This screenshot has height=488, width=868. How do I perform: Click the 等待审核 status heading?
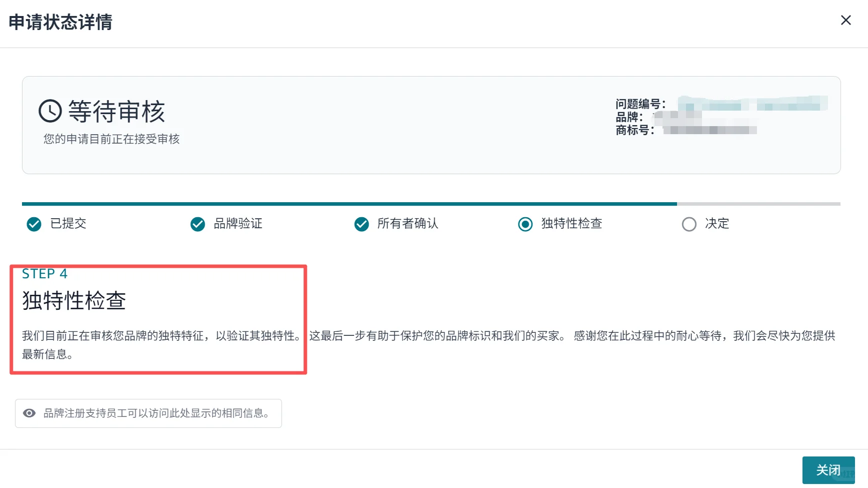pyautogui.click(x=116, y=111)
